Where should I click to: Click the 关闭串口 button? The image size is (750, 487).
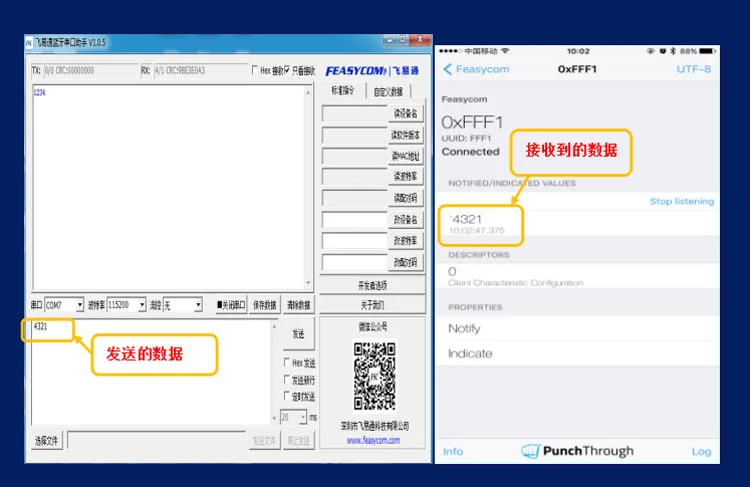[231, 305]
